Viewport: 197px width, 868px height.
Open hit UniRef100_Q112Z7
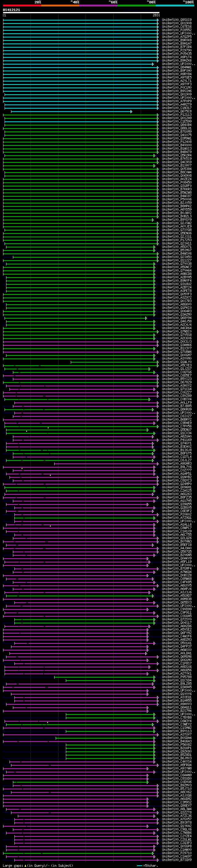[x=177, y=260]
